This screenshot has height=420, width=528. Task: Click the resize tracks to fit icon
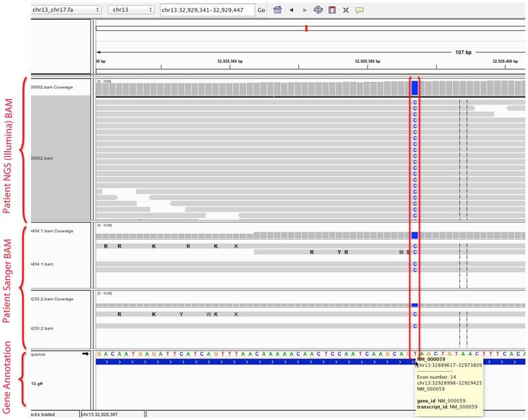coord(346,11)
